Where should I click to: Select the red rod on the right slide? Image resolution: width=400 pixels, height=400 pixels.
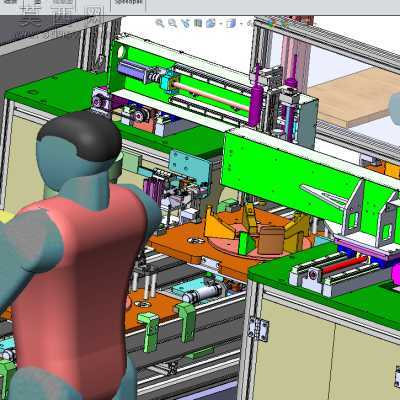[x=344, y=263]
